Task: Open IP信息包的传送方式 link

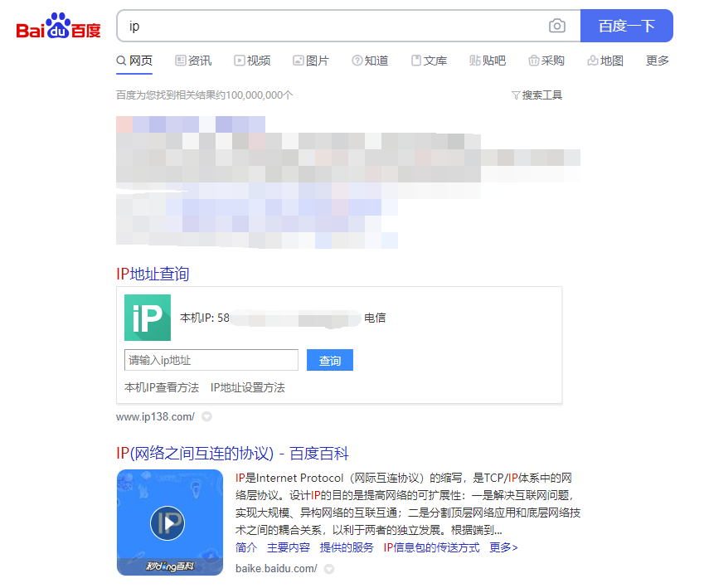Action: (431, 547)
